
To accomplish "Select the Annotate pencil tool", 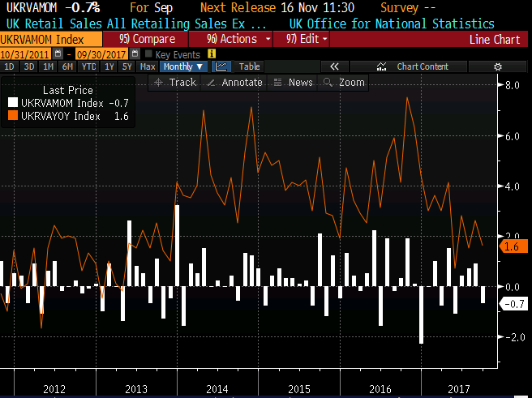I will pyautogui.click(x=235, y=83).
